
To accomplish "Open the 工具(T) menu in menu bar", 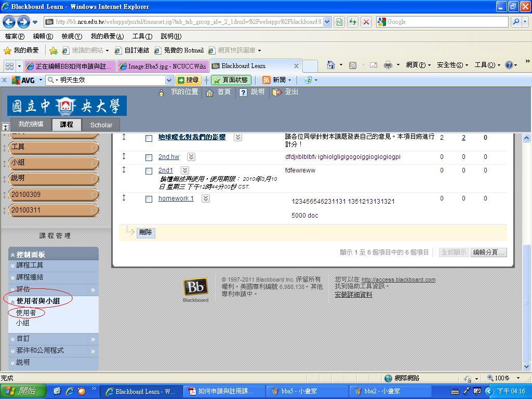I will click(142, 36).
